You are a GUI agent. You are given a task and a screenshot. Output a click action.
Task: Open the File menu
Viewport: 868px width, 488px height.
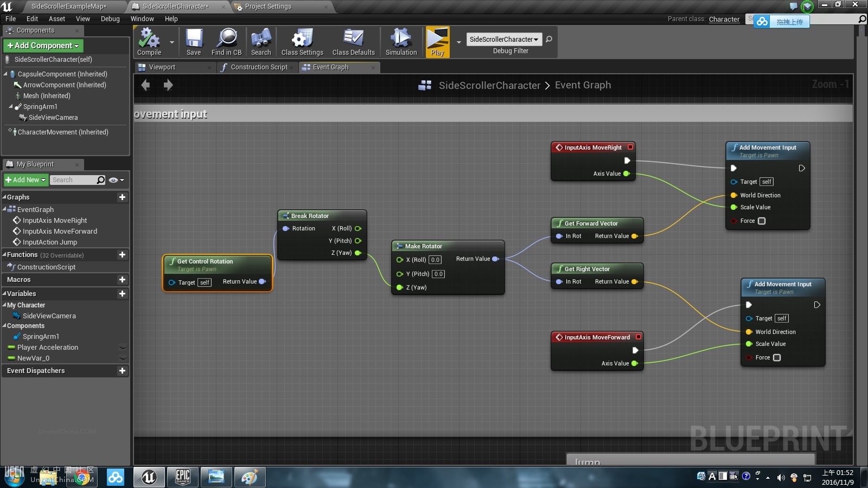click(x=11, y=19)
